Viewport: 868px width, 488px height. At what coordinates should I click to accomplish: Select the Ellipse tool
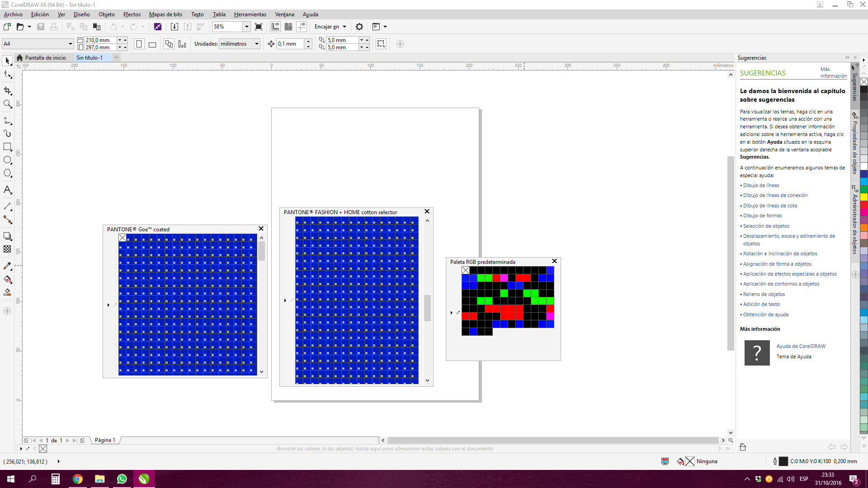(x=7, y=160)
